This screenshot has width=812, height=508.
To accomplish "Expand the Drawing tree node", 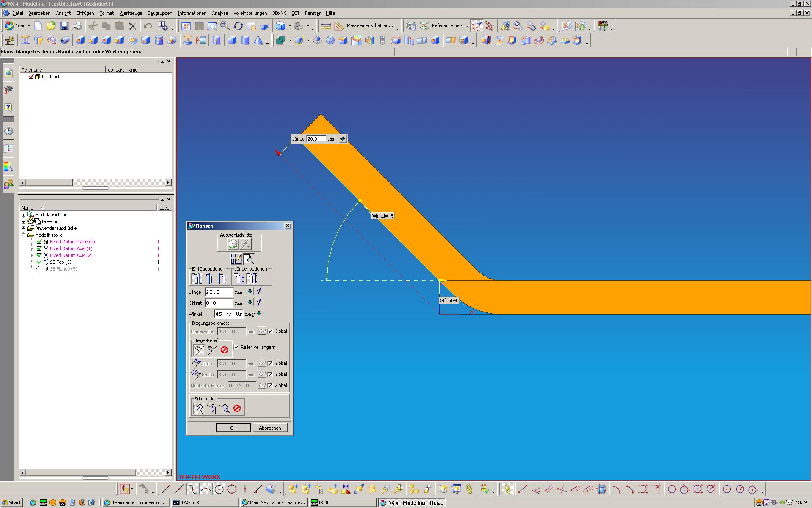I will [x=24, y=222].
